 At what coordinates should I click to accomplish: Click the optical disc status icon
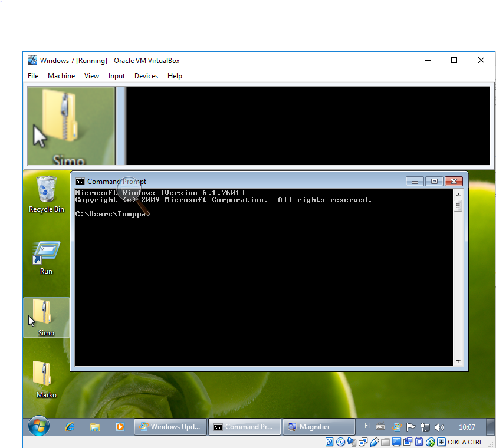point(341,442)
